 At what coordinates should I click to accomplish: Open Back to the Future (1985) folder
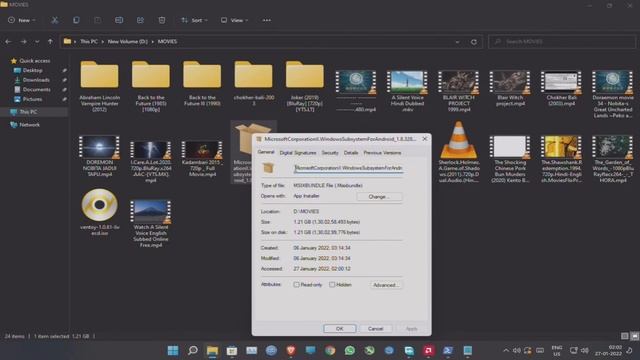coord(151,86)
